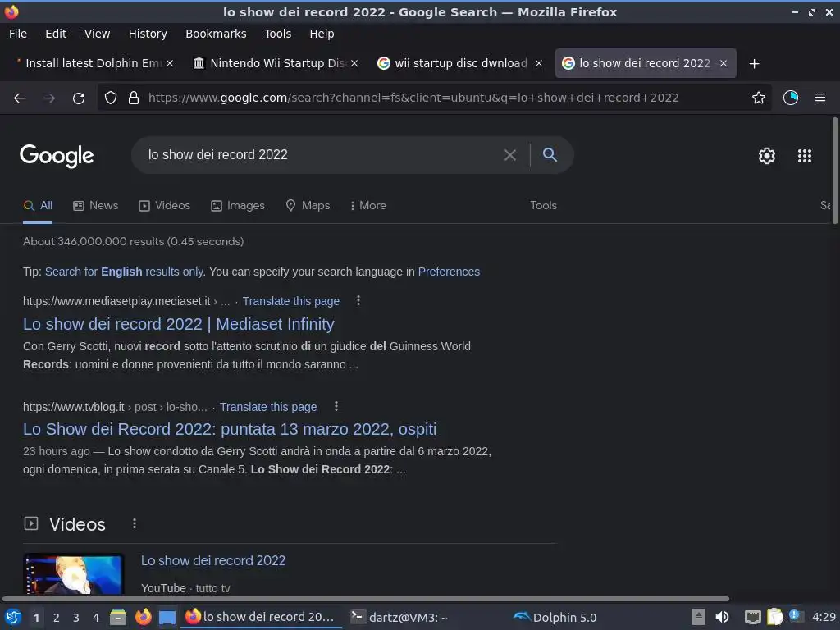This screenshot has width=840, height=630.
Task: Click the horizontal page scrollbar
Action: [366, 599]
